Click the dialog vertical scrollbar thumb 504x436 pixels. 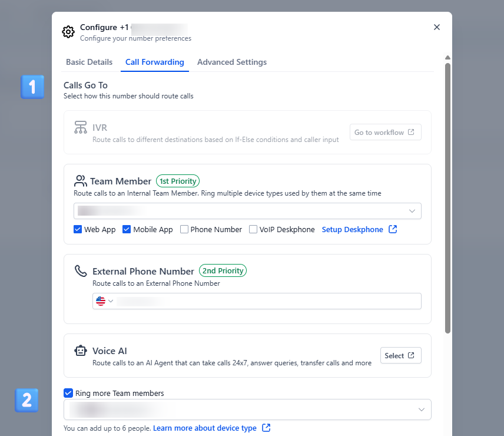coord(447,198)
